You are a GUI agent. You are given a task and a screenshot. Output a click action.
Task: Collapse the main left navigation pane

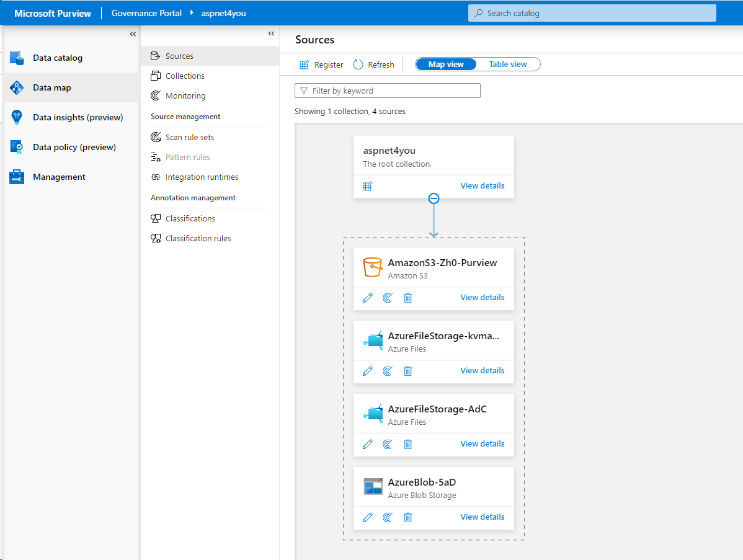[x=133, y=34]
